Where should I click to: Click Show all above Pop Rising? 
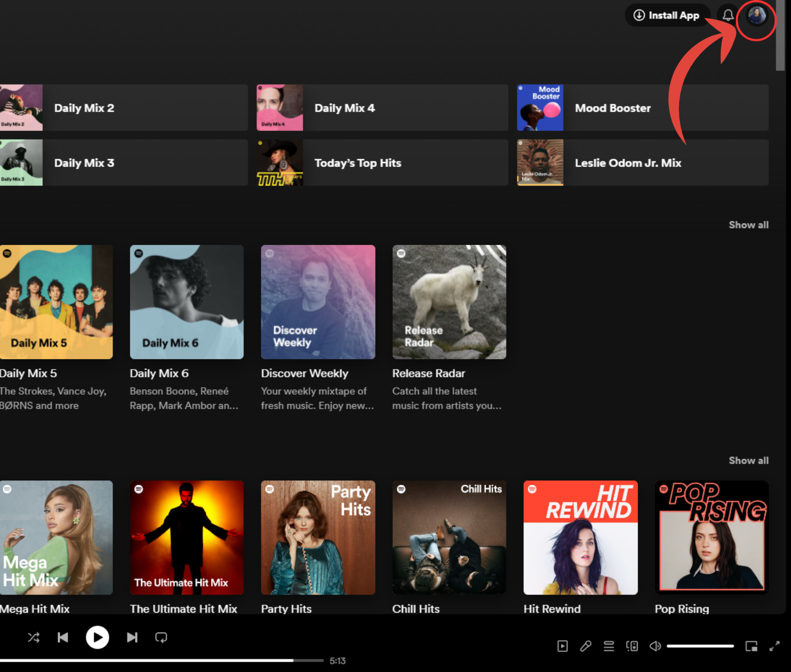tap(748, 461)
